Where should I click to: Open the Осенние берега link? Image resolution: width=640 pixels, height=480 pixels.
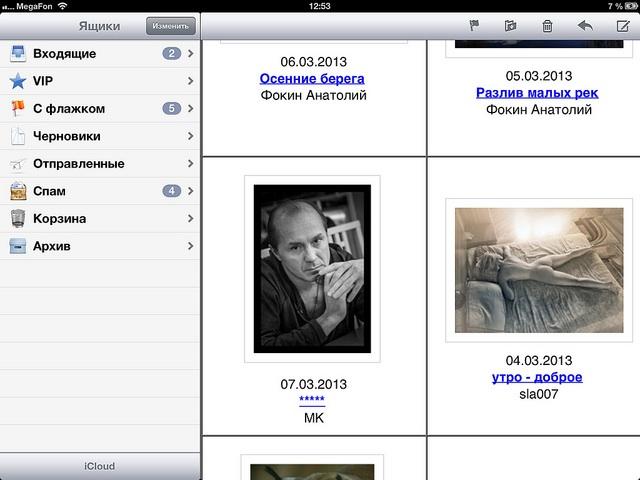tap(312, 78)
